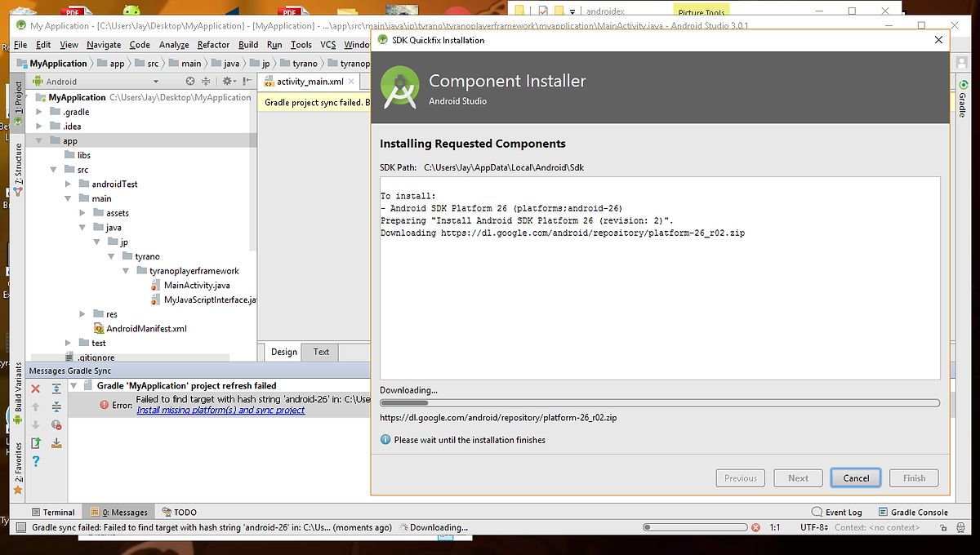The width and height of the screenshot is (980, 555).
Task: Open the Navigate menu
Action: (104, 45)
